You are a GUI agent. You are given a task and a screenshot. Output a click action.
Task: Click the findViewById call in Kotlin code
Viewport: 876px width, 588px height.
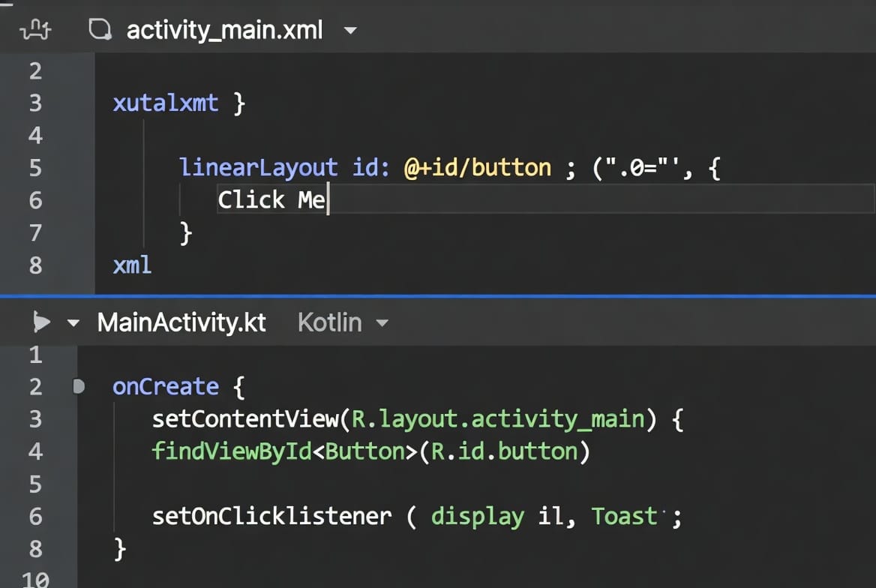pyautogui.click(x=231, y=451)
